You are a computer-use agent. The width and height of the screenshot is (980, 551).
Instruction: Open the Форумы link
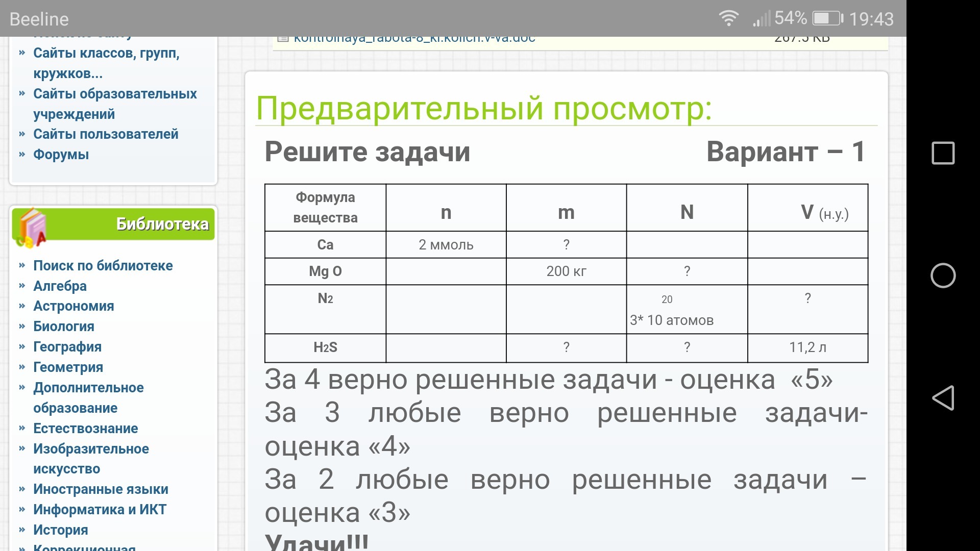61,155
